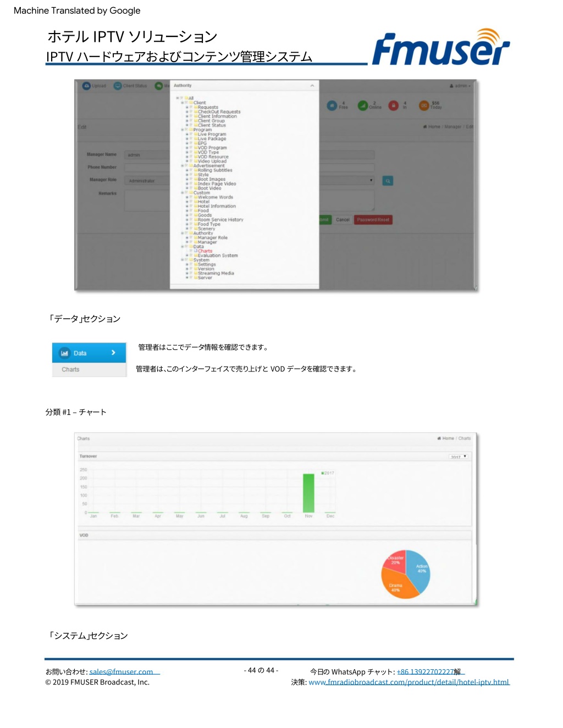Collapse the Program group in the tree
563x728 pixels.
click(183, 130)
